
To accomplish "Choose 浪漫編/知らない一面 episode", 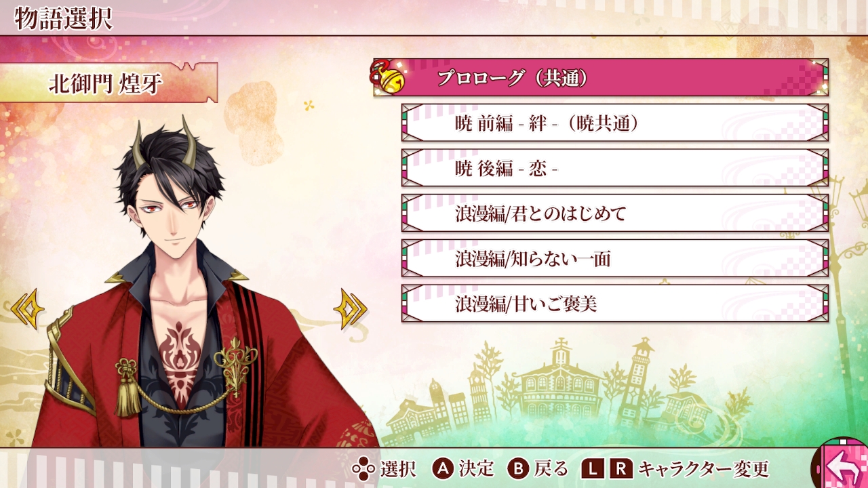I will 615,258.
